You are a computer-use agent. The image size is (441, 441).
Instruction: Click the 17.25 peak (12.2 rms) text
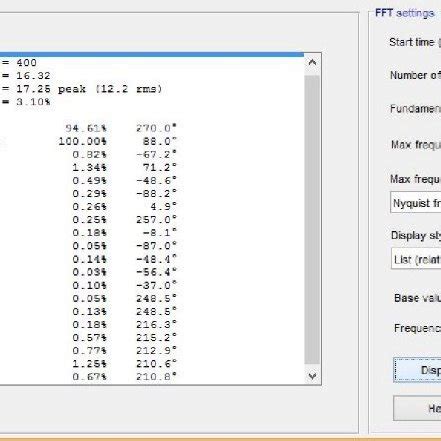point(89,89)
